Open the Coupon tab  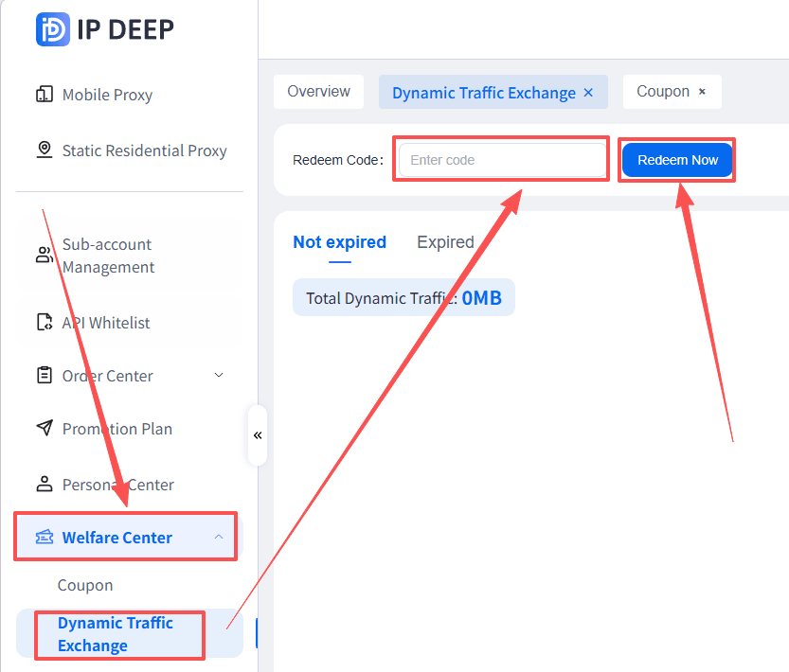(x=663, y=92)
